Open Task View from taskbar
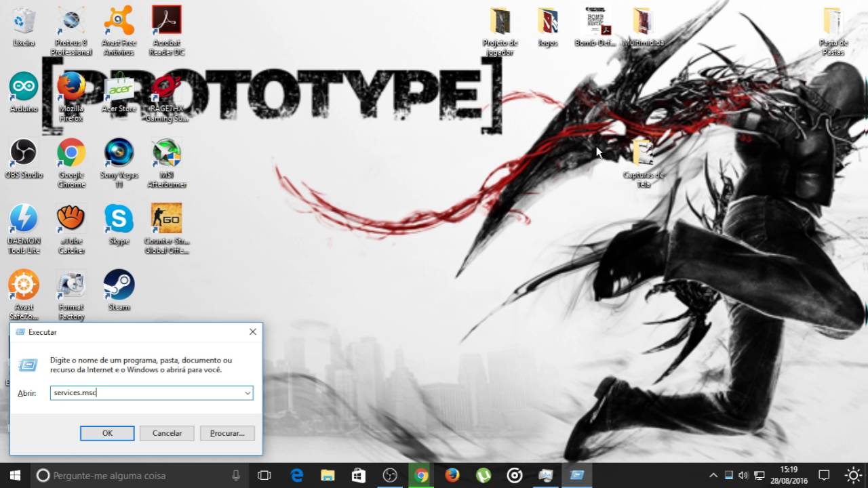 point(264,475)
